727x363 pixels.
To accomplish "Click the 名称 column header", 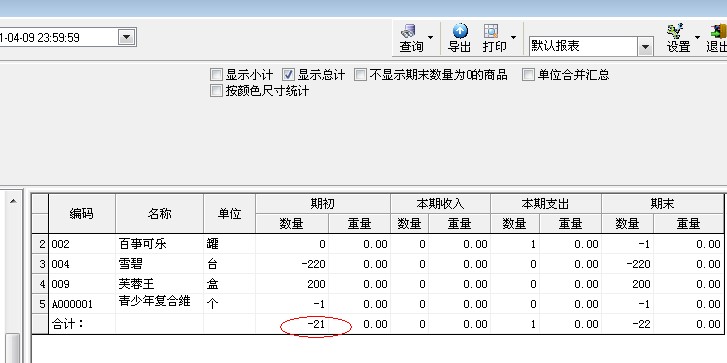I will [159, 214].
